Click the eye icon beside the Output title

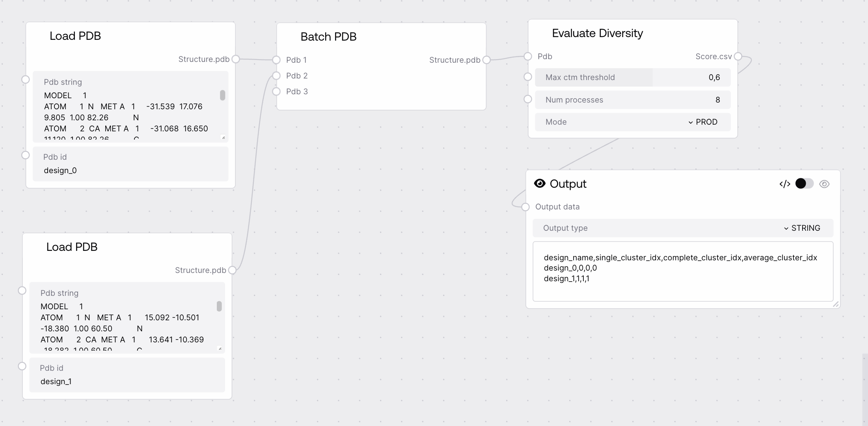[x=540, y=183]
